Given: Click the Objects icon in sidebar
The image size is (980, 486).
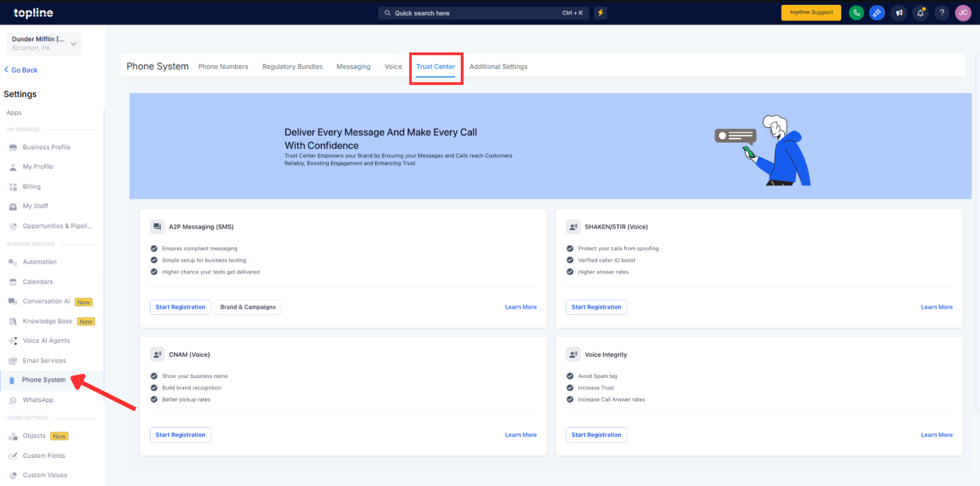Looking at the screenshot, I should tap(13, 436).
